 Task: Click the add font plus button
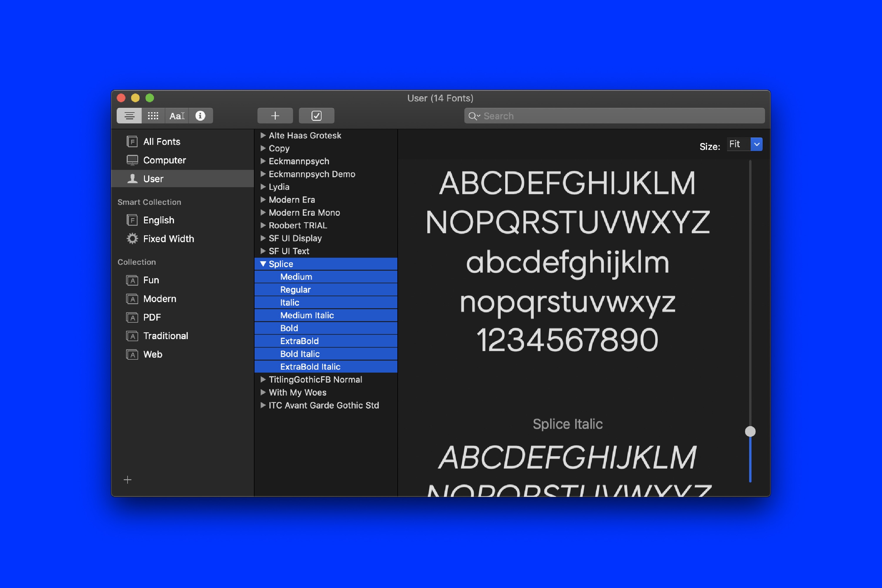click(275, 116)
